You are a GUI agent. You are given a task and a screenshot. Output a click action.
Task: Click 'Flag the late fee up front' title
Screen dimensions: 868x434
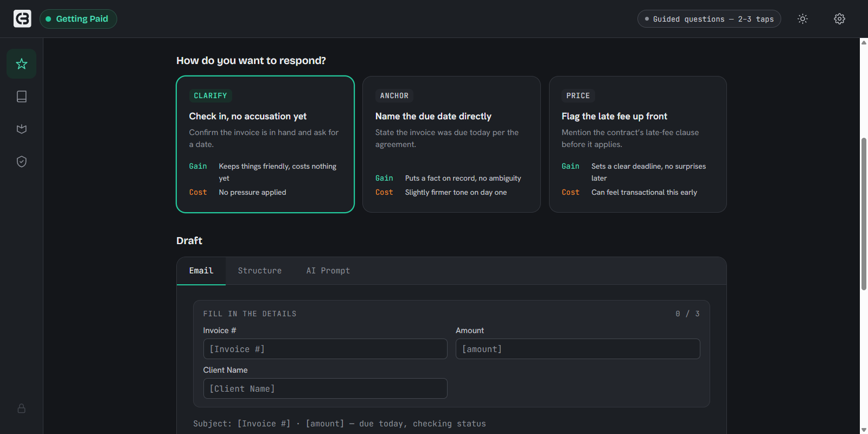615,116
